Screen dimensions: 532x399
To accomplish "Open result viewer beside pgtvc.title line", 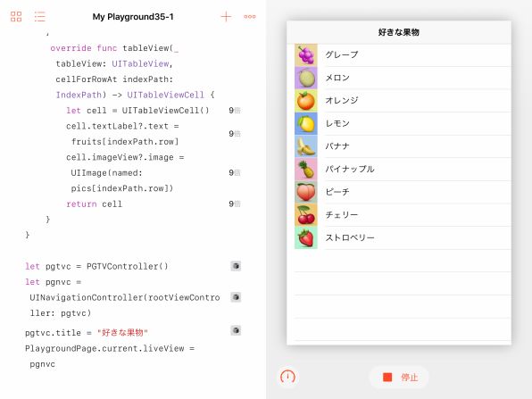I will [x=236, y=330].
